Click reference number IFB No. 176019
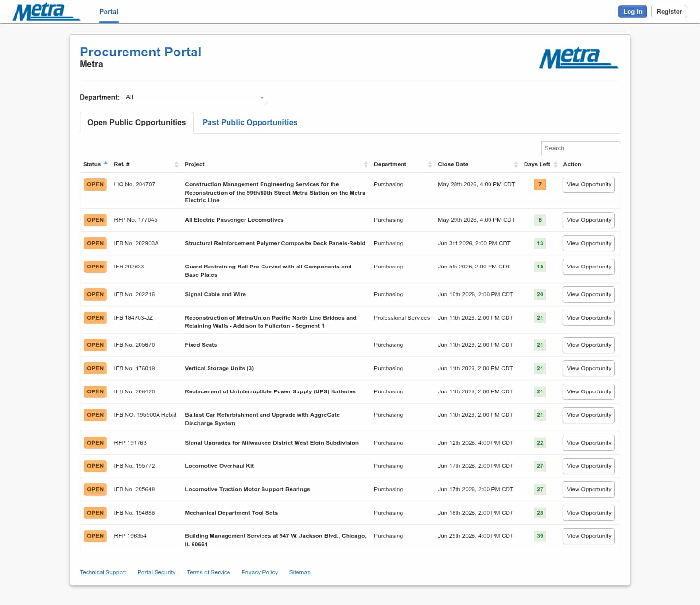The image size is (700, 605). (134, 369)
